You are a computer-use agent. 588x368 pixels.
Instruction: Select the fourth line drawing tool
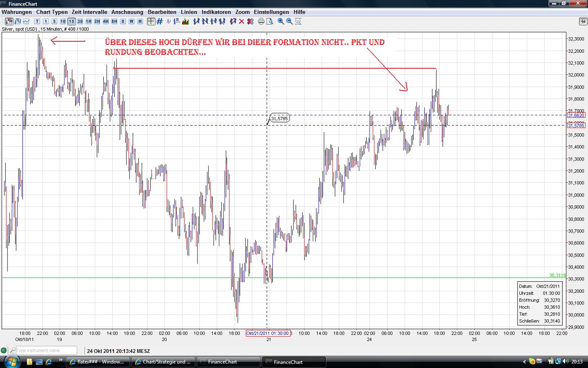click(222, 21)
